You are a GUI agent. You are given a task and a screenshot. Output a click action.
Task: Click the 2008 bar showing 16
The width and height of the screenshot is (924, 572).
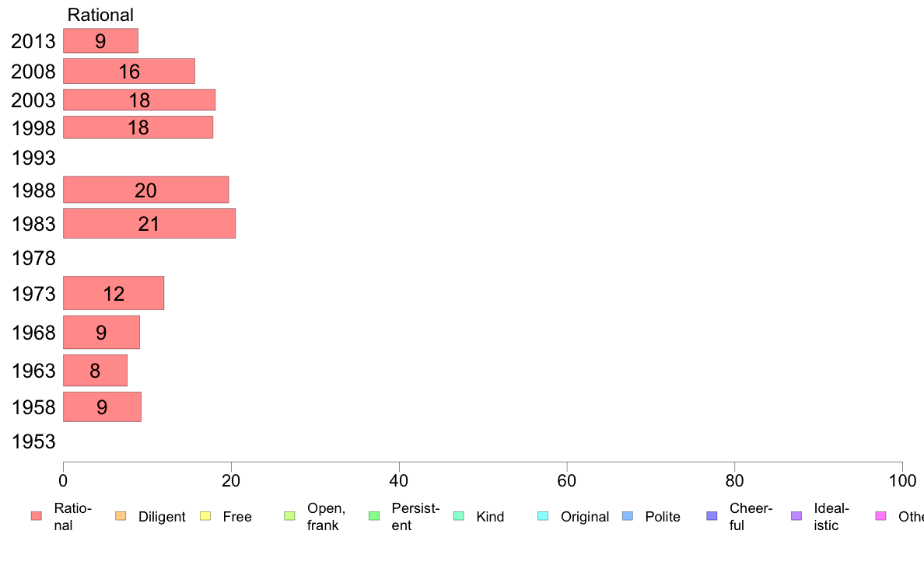point(129,71)
